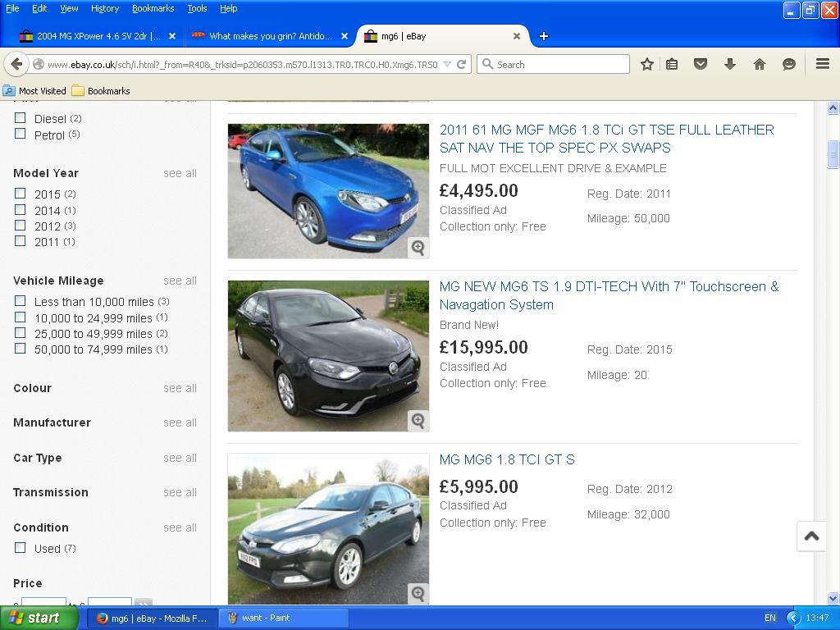Close the 'What makes you grin' tab

coord(345,36)
